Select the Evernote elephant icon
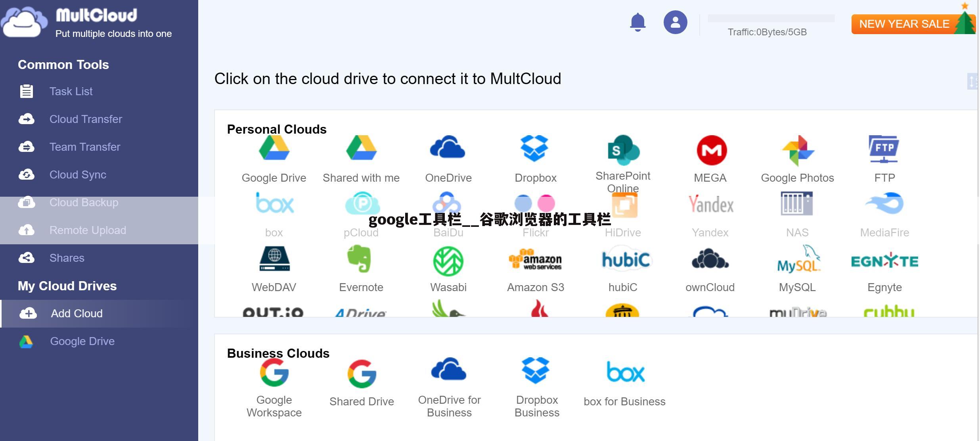The image size is (980, 441). [x=359, y=259]
